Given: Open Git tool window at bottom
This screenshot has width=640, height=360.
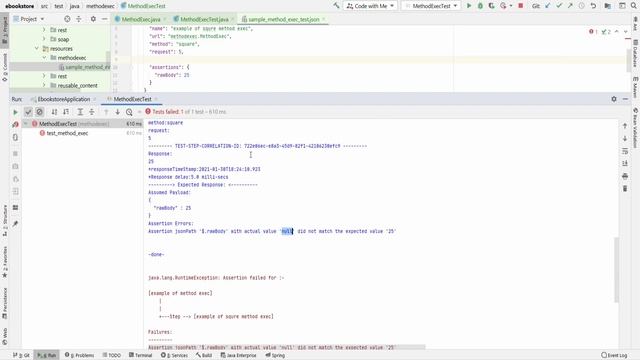Looking at the screenshot, I should 21,355.
